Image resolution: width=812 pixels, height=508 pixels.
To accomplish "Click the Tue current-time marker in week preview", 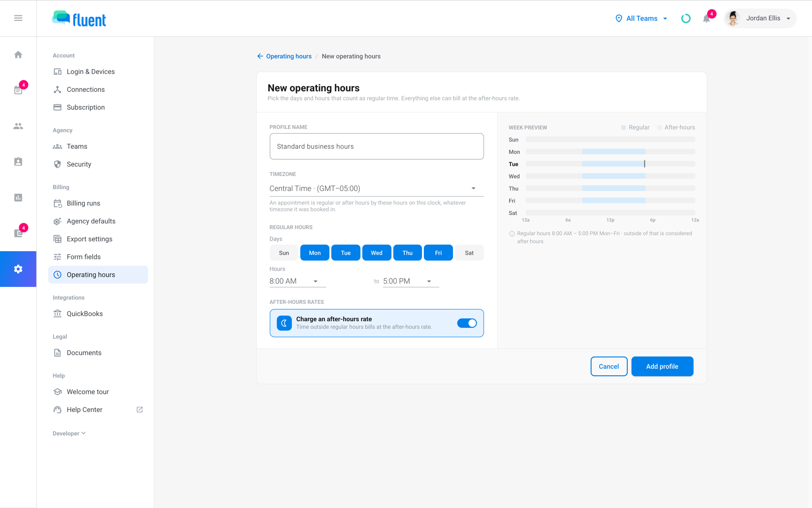I will 645,164.
